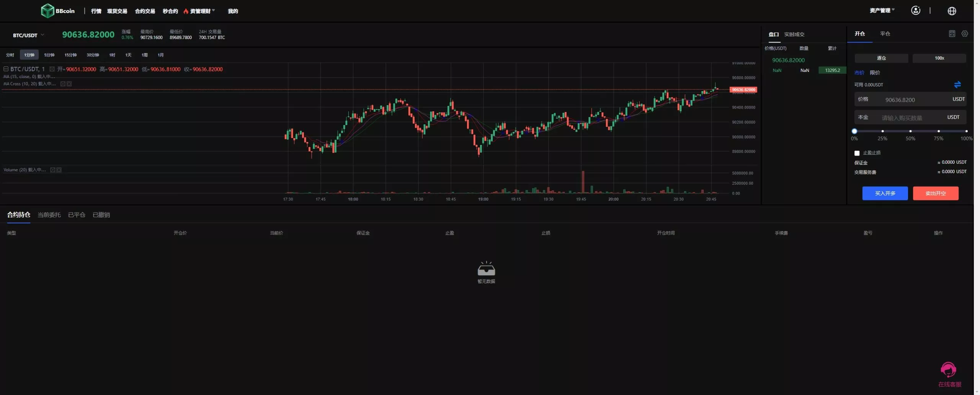The height and width of the screenshot is (395, 980).
Task: Open the 资产管理 dropdown menu
Action: (x=882, y=11)
